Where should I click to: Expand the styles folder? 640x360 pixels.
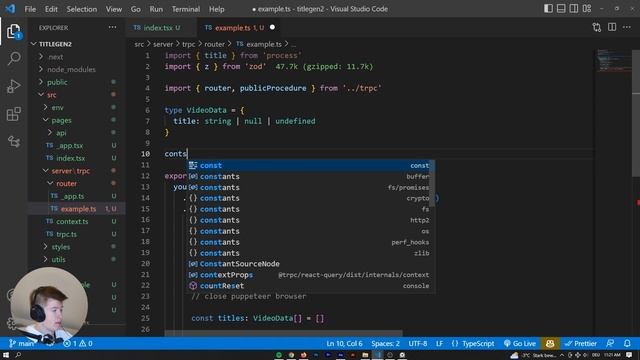coord(60,247)
